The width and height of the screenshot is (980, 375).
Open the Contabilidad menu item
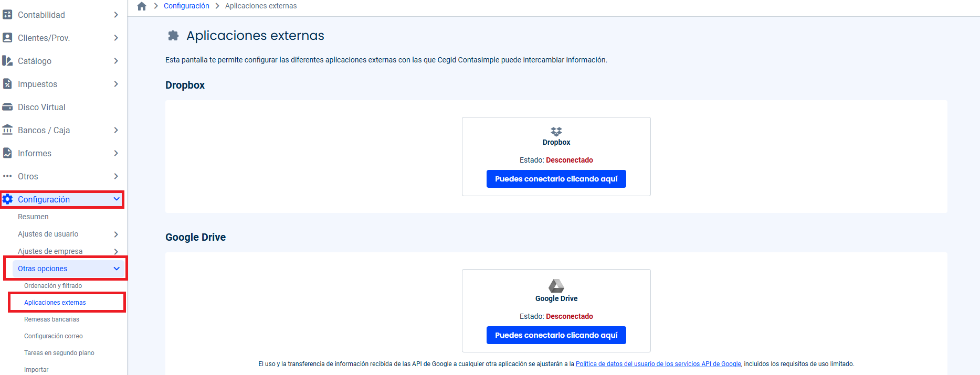tap(41, 15)
